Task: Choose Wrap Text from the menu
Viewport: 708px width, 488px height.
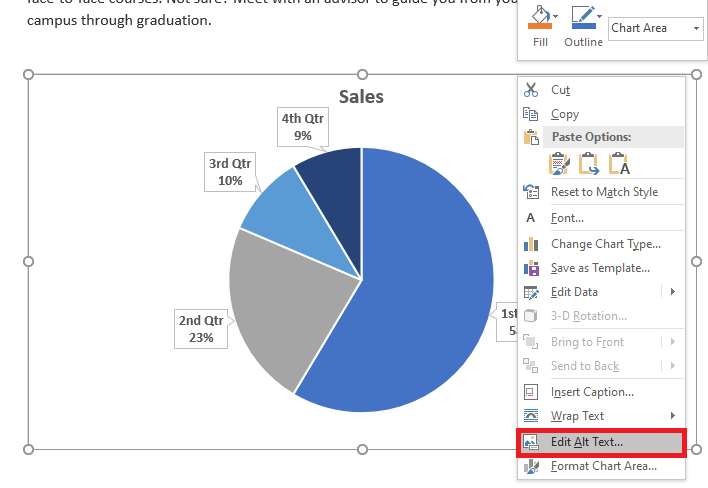Action: pos(577,416)
